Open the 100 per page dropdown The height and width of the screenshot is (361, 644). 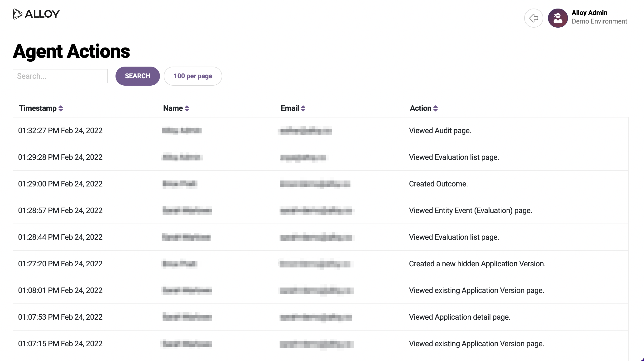point(193,76)
